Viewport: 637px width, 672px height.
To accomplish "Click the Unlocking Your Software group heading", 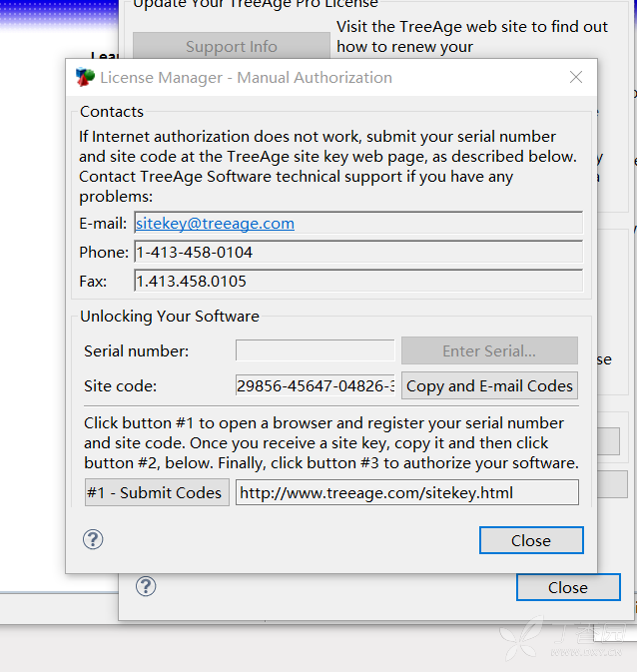I will [x=170, y=317].
